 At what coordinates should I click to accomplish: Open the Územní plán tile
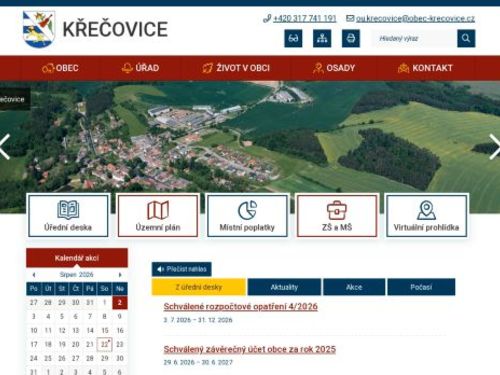[158, 216]
